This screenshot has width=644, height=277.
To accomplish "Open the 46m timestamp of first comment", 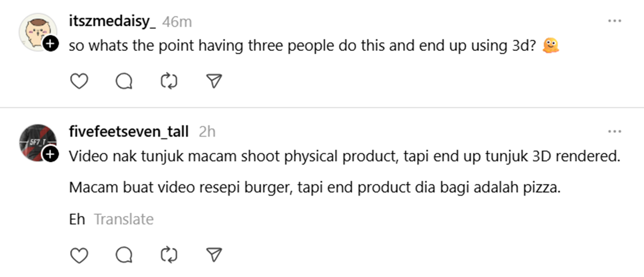I will coord(177,22).
